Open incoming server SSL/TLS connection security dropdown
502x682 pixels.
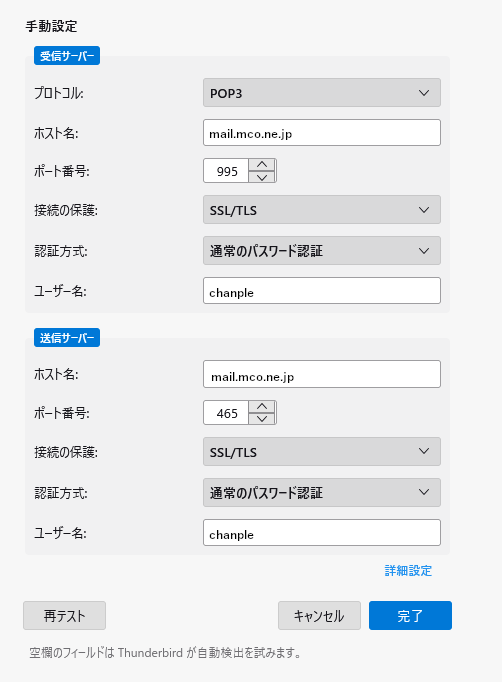pyautogui.click(x=322, y=210)
